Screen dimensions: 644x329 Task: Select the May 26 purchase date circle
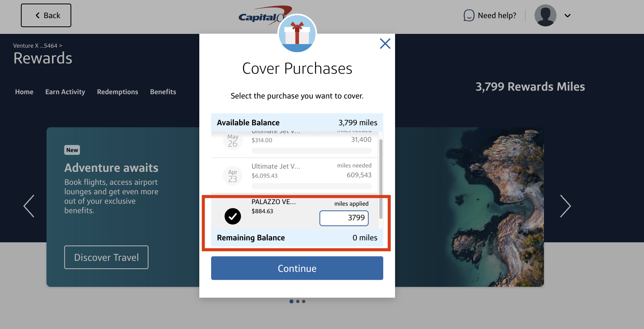233,140
